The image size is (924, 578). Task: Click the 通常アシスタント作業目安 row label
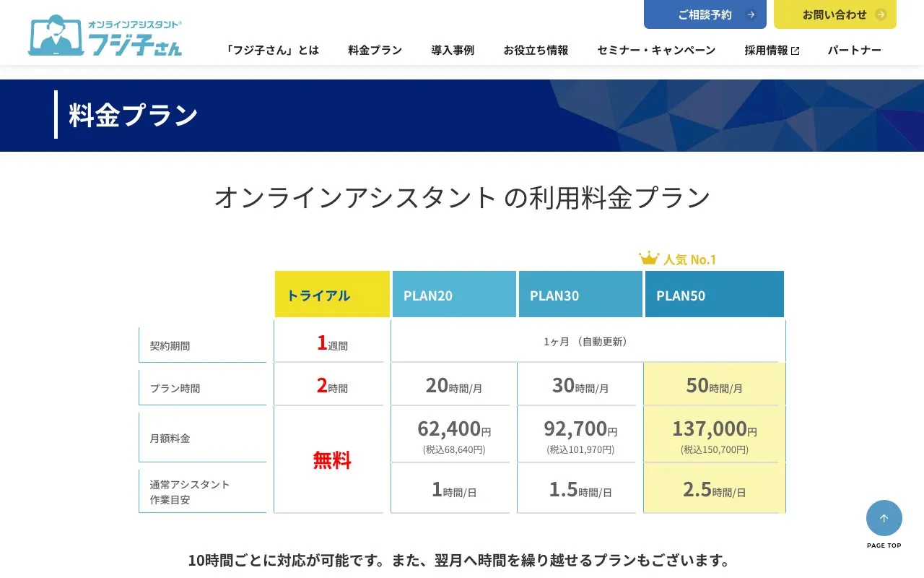(x=202, y=491)
